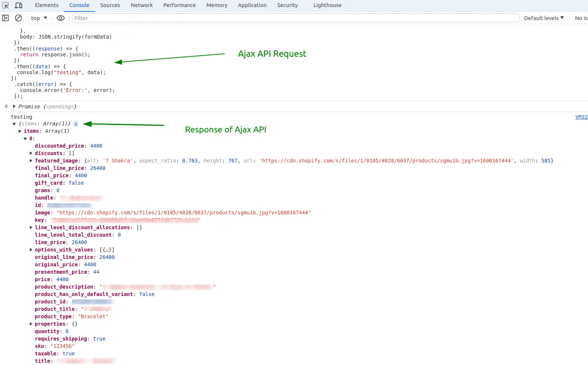This screenshot has height=365, width=588.
Task: Open the Application tab
Action: 252,5
